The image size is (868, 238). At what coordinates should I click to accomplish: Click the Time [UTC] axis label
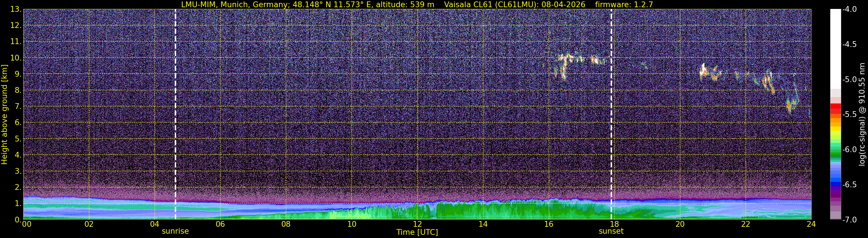click(417, 232)
